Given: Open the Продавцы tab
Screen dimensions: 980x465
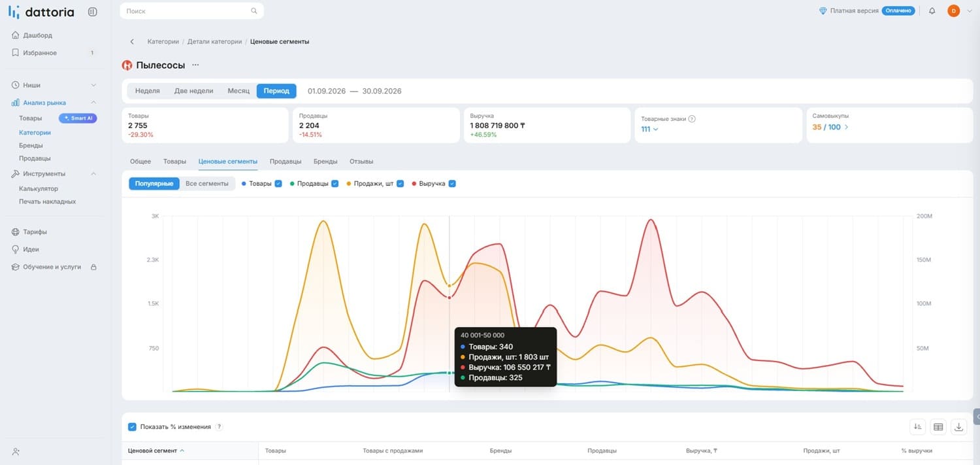Looking at the screenshot, I should pos(286,162).
